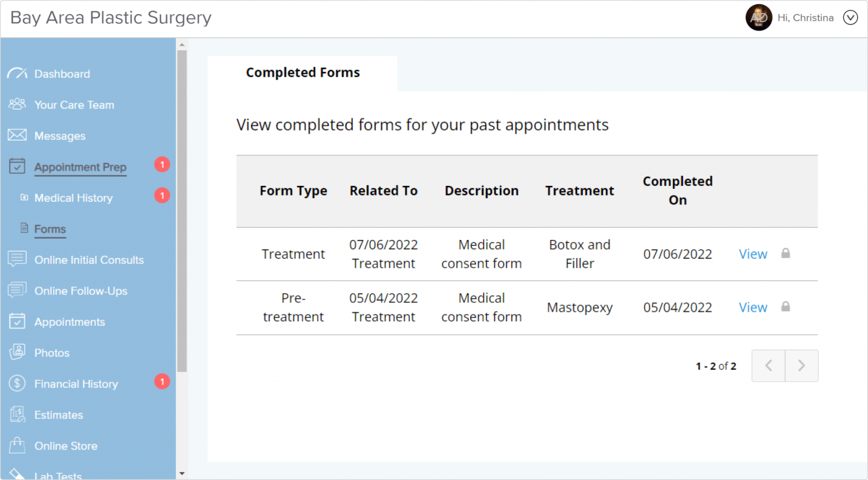View the Mastopexy consent form
868x480 pixels.
753,307
